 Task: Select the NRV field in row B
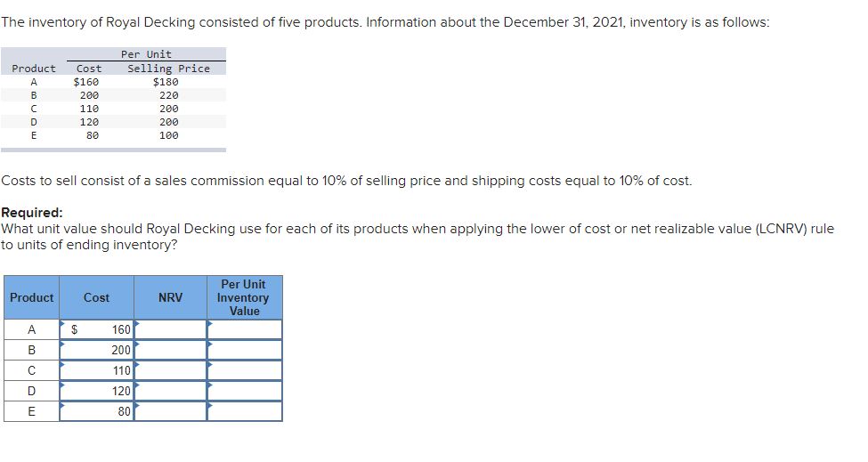pos(170,351)
